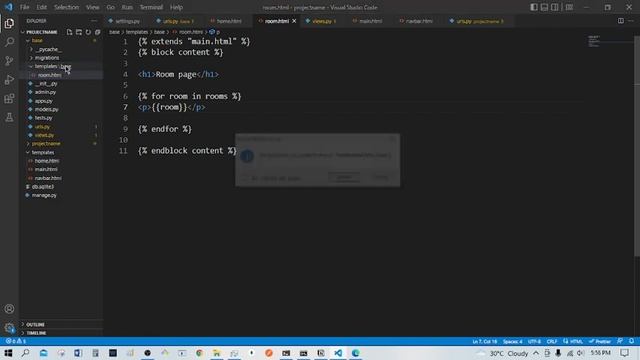The height and width of the screenshot is (360, 640).
Task: Open the File menu
Action: coord(24,7)
